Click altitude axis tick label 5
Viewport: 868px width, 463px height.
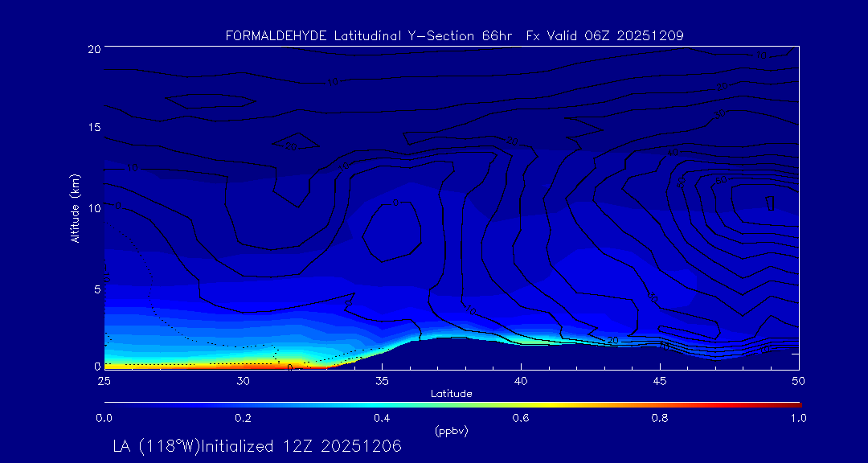tap(96, 289)
